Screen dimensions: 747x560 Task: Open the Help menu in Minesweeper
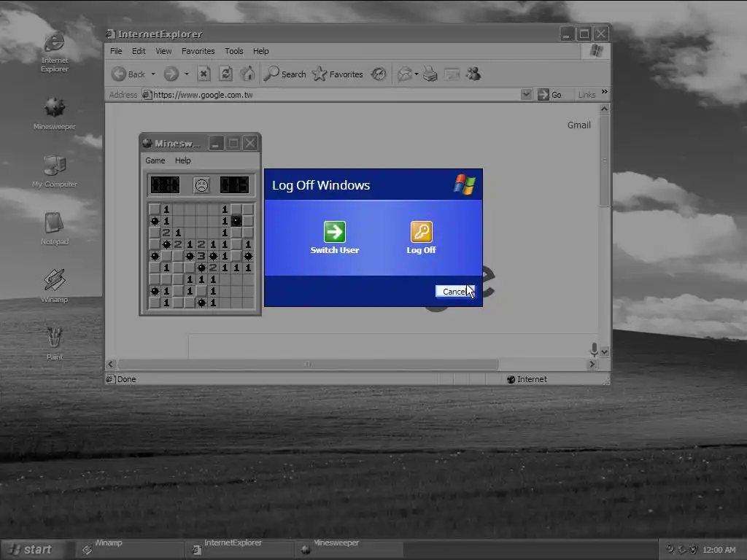pyautogui.click(x=182, y=160)
